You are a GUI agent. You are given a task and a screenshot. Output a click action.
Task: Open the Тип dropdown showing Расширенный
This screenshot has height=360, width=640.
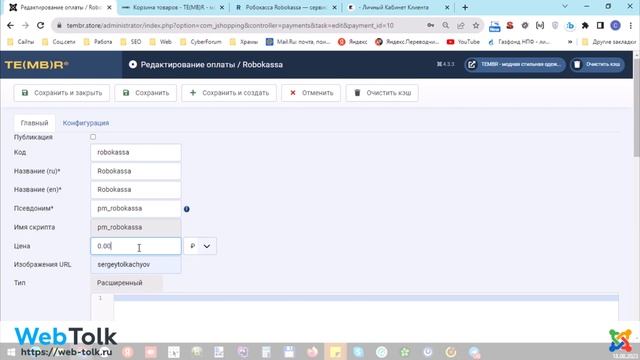127,283
